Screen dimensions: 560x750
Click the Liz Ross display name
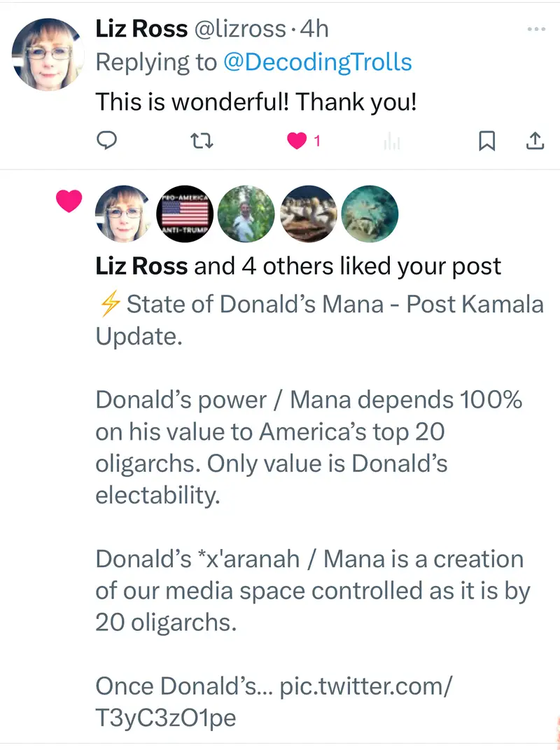(141, 29)
